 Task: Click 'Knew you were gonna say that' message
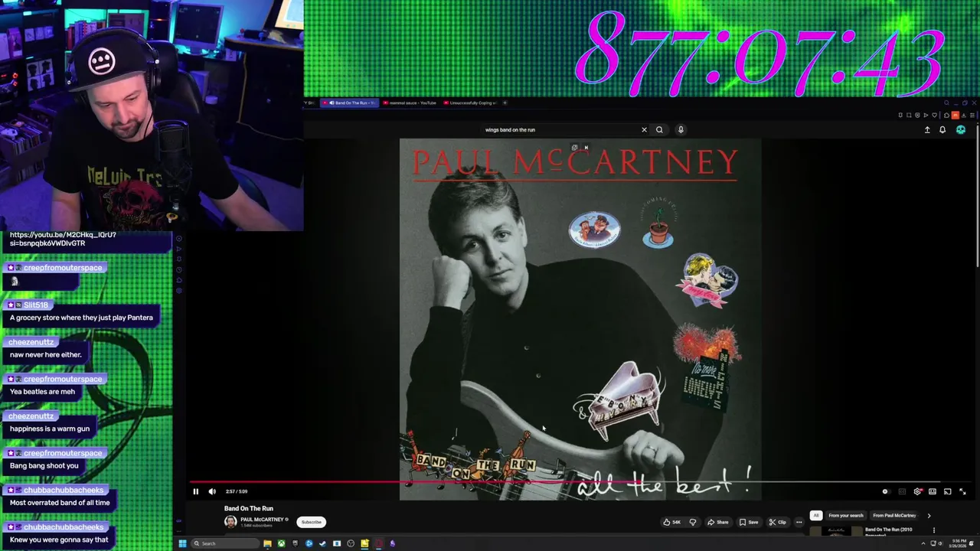click(59, 540)
